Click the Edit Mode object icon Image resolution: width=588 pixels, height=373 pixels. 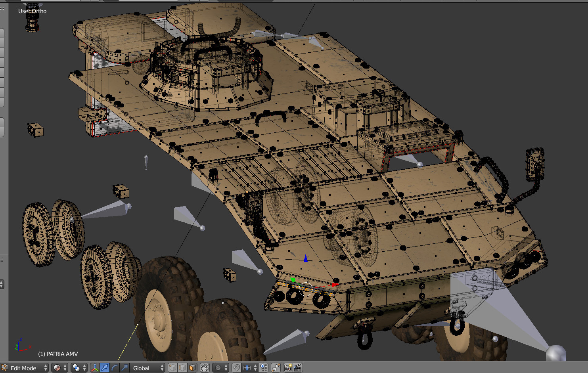[x=4, y=368]
